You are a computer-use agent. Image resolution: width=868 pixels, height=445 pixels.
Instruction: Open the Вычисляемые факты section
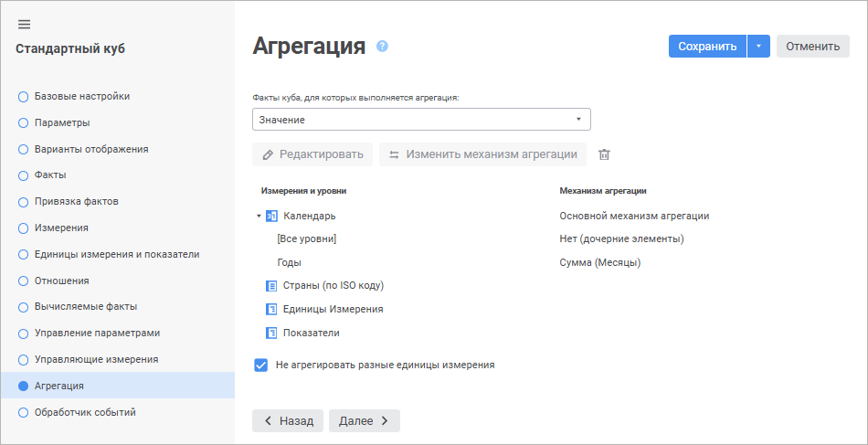(86, 307)
